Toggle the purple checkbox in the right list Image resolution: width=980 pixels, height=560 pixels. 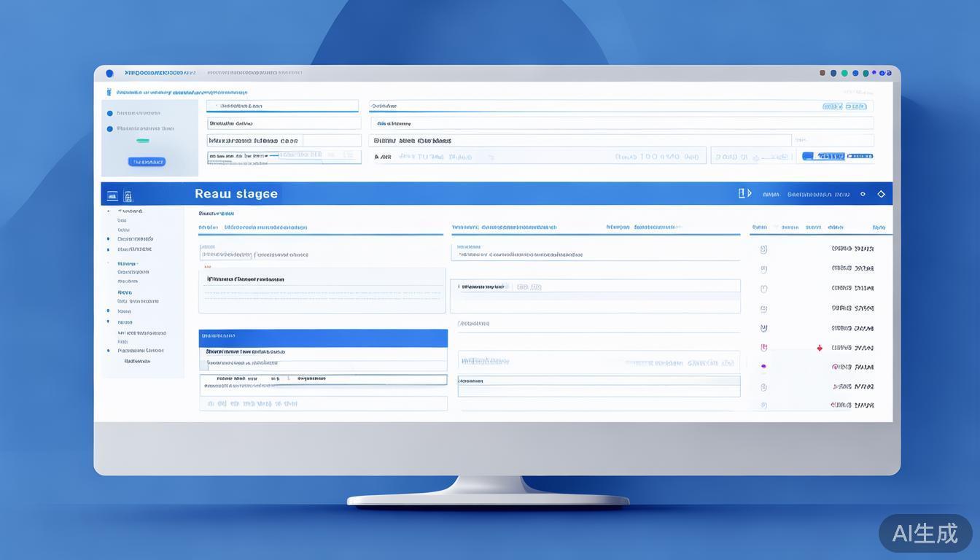click(763, 348)
